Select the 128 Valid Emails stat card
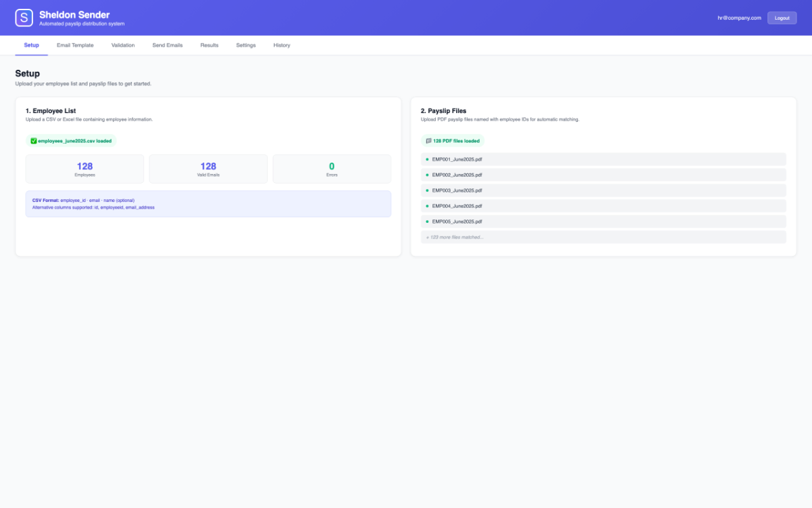The image size is (812, 508). 208,169
